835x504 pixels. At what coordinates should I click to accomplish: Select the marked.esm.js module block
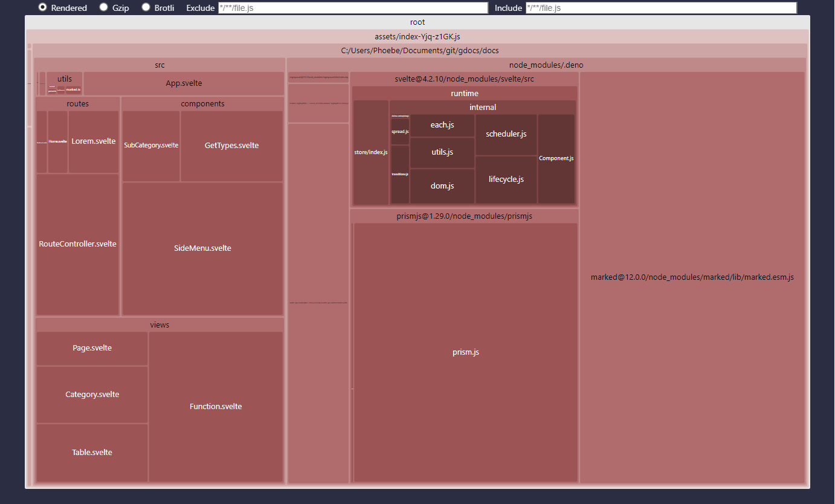(692, 277)
